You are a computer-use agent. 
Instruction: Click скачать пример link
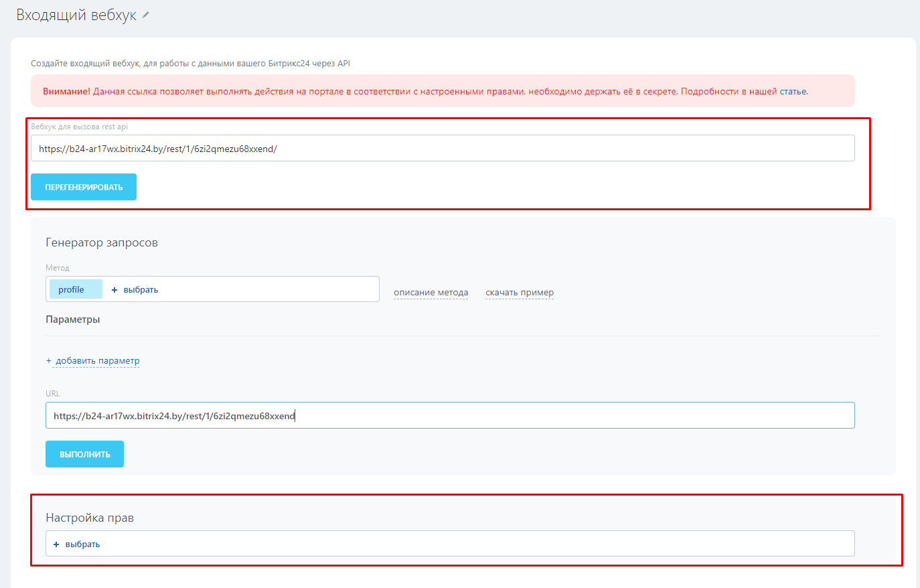click(520, 293)
